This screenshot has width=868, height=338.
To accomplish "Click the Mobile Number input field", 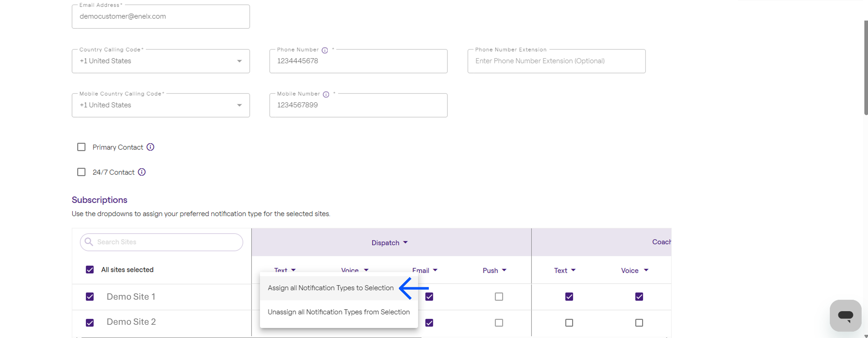I will point(358,105).
